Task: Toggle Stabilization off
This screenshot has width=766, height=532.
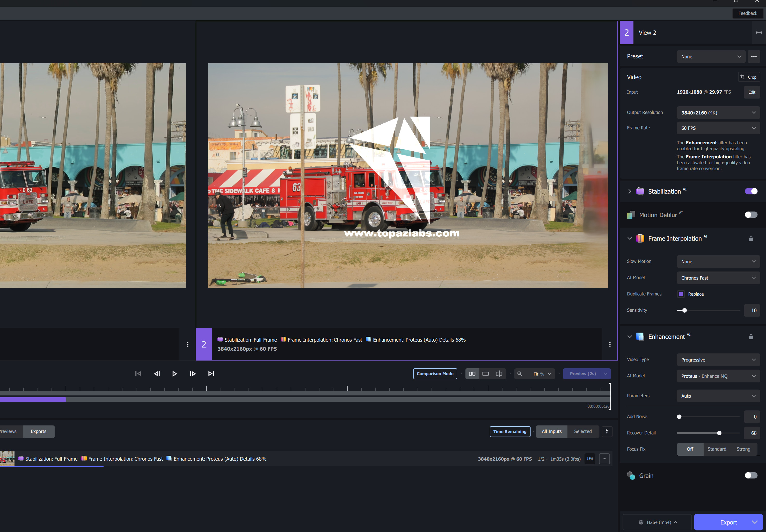Action: (x=751, y=191)
